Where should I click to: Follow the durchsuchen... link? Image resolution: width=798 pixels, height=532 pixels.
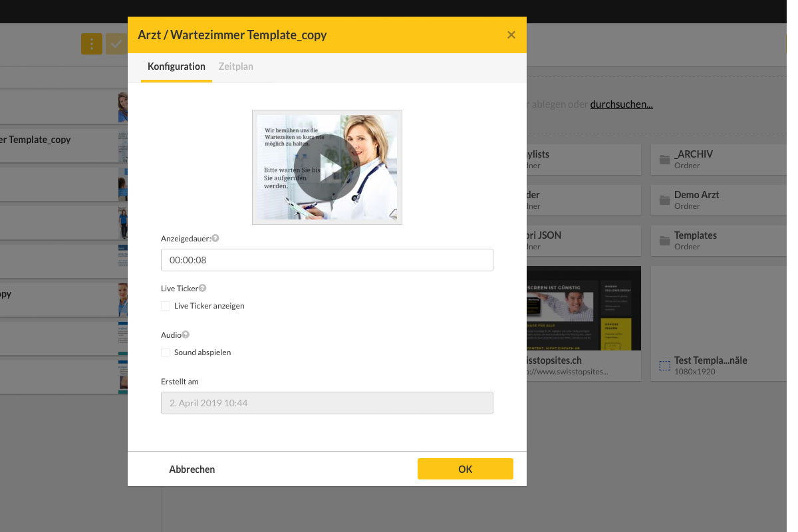coord(621,104)
